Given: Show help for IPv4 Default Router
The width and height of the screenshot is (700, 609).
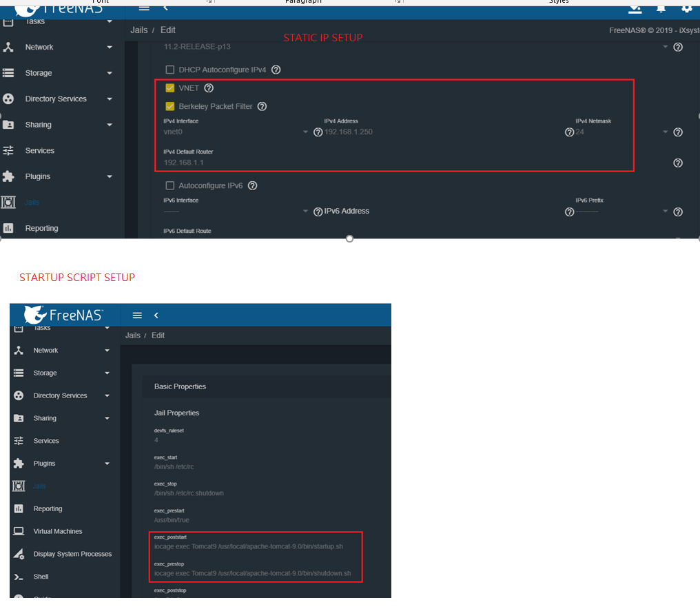Looking at the screenshot, I should point(678,163).
